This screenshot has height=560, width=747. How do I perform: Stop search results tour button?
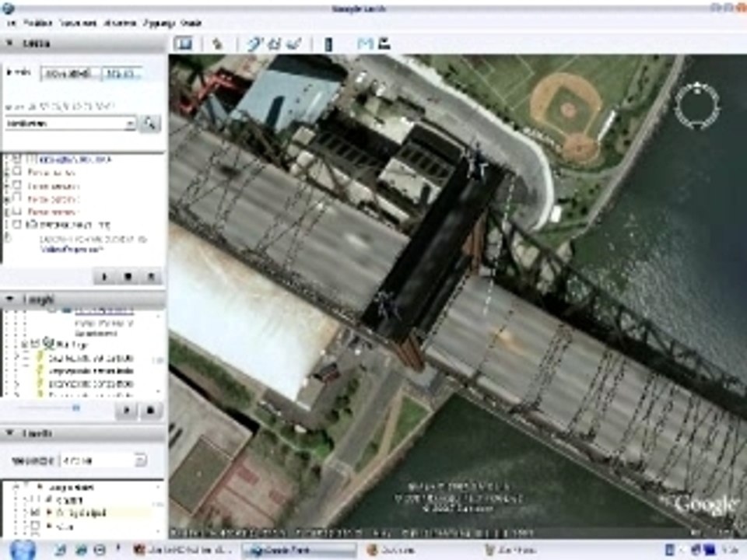128,277
